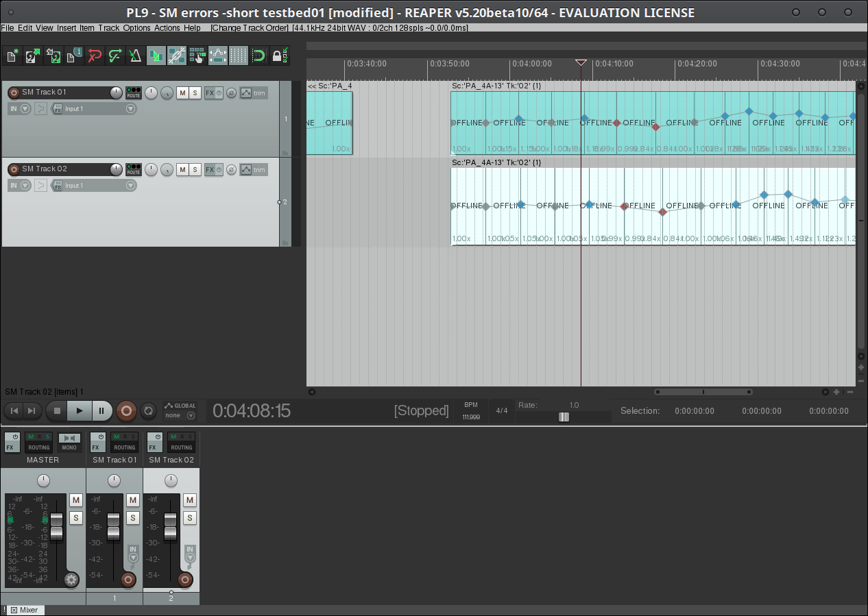The image size is (868, 616).
Task: Open the Edit menu
Action: coord(25,28)
